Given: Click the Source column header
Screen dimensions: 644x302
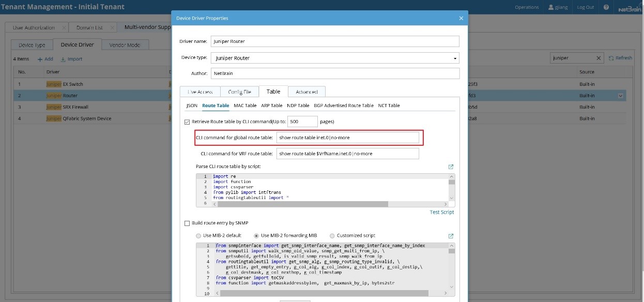Looking at the screenshot, I should 587,72.
